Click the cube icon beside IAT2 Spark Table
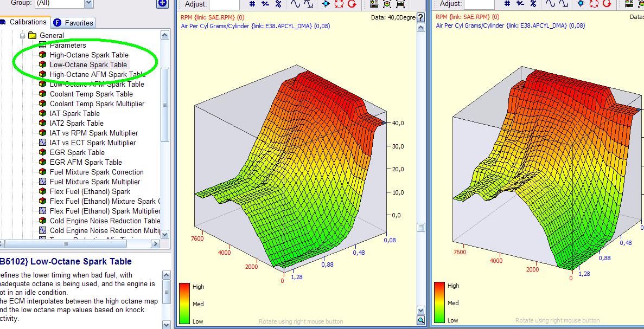Screen dimensions: 644x329 click(42, 123)
